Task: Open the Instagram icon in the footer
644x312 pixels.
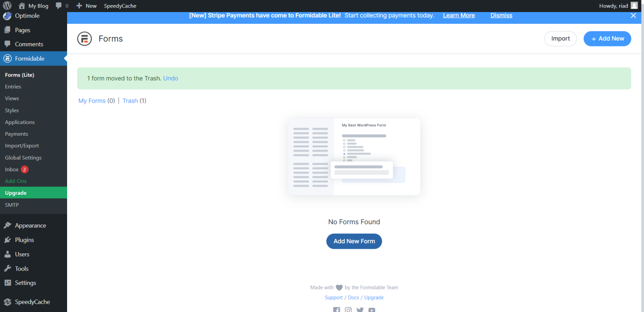Action: pos(348,309)
